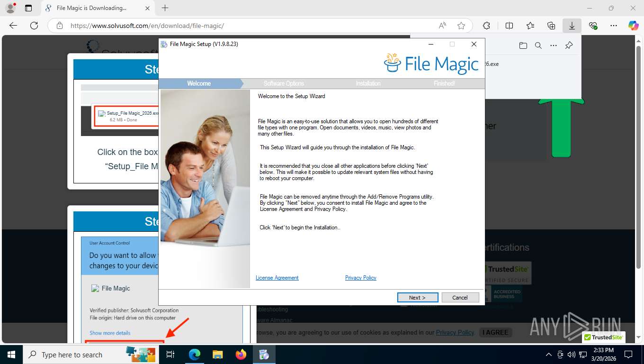Screen dimensions: 644x364
Task: Click Show more details link
Action: tap(110, 333)
